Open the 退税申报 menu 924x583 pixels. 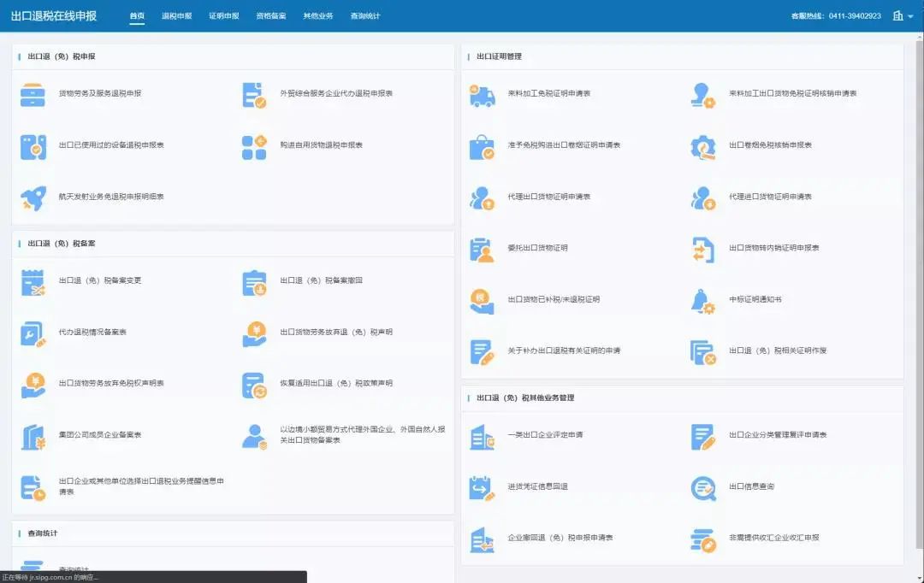click(x=177, y=16)
